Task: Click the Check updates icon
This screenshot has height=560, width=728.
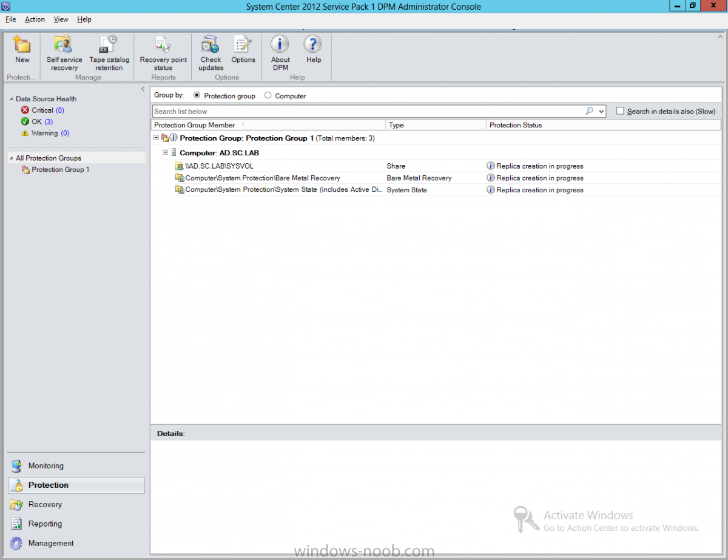Action: click(x=210, y=44)
